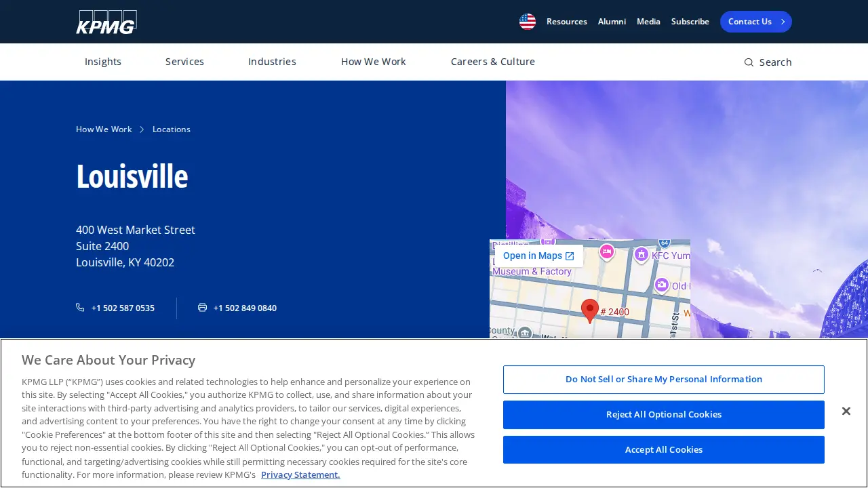The image size is (868, 488).
Task: Click the We Care About Your Privacy heading
Action: click(x=108, y=360)
